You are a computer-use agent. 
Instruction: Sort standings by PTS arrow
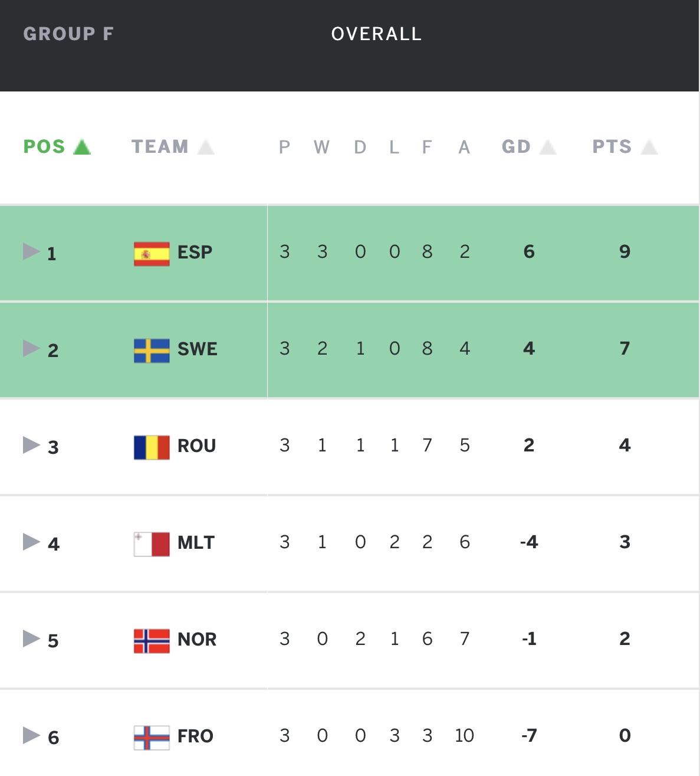(649, 147)
